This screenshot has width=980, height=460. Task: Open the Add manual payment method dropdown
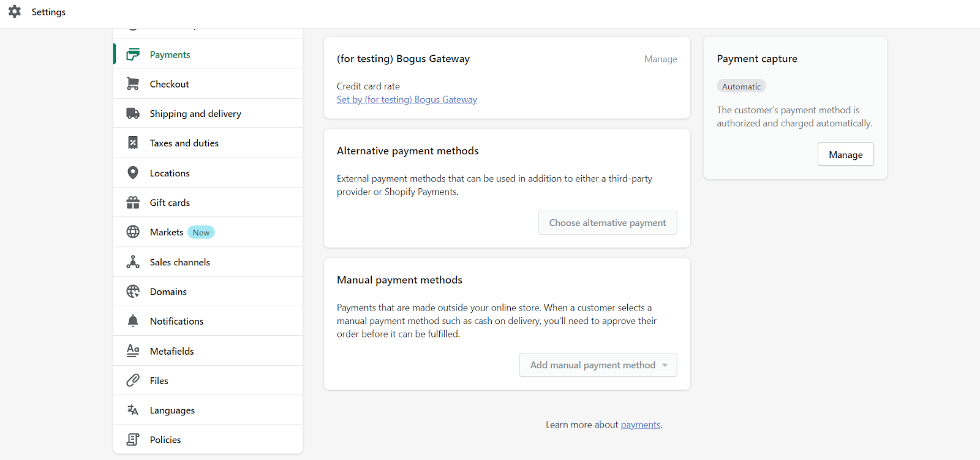[598, 365]
